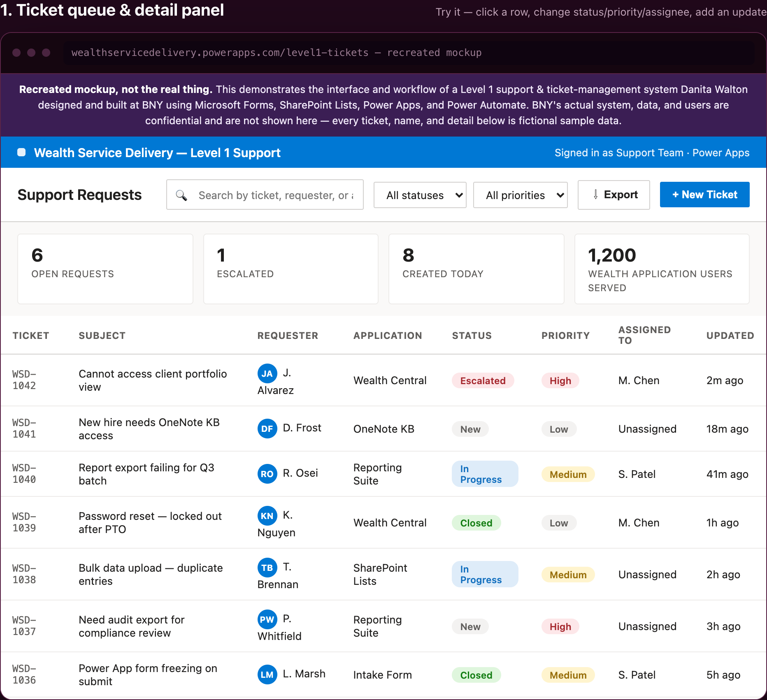
Task: Click New status badge for D. Frost
Action: [470, 429]
